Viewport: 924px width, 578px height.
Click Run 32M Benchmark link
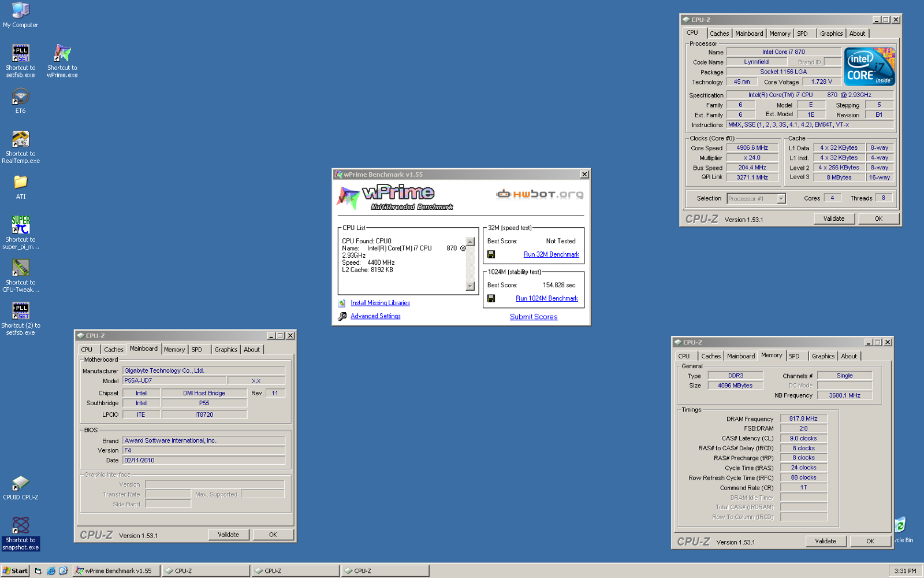tap(551, 254)
